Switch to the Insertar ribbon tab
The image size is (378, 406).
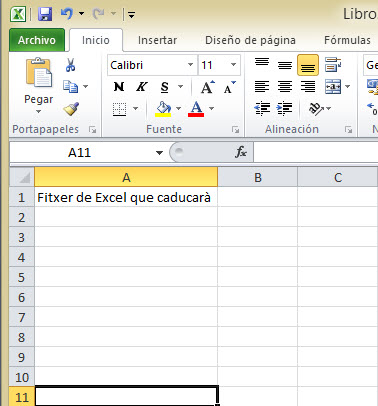point(157,40)
